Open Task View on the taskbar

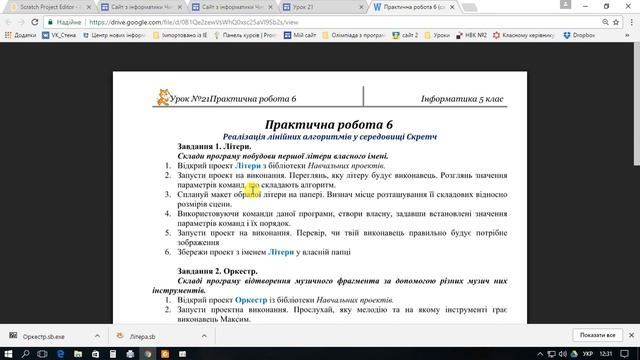click(x=42, y=354)
